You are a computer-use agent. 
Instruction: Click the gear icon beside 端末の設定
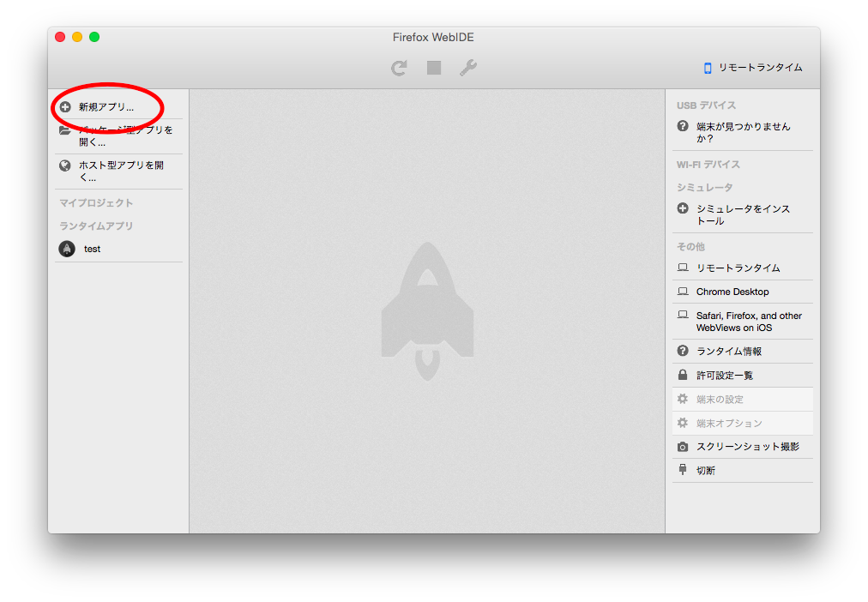click(x=683, y=399)
